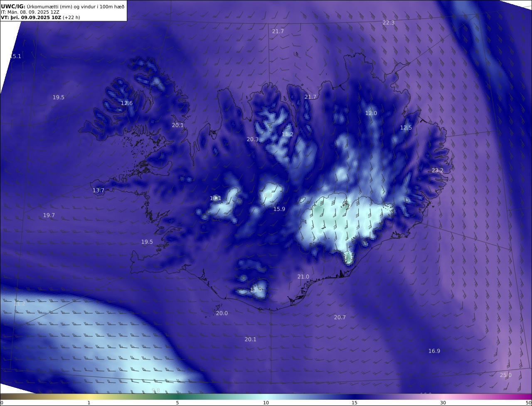Click the 21.0 value near the south coast
Image resolution: width=532 pixels, height=406 pixels.
(x=303, y=276)
